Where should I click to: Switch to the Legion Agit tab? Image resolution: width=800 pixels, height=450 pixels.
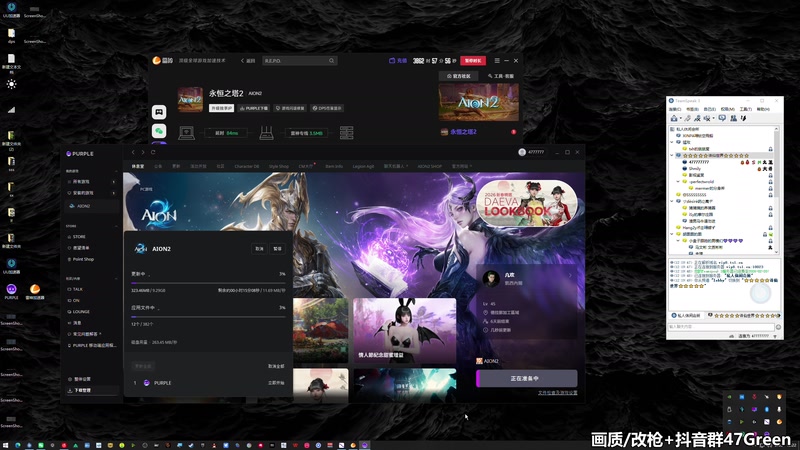(x=363, y=166)
